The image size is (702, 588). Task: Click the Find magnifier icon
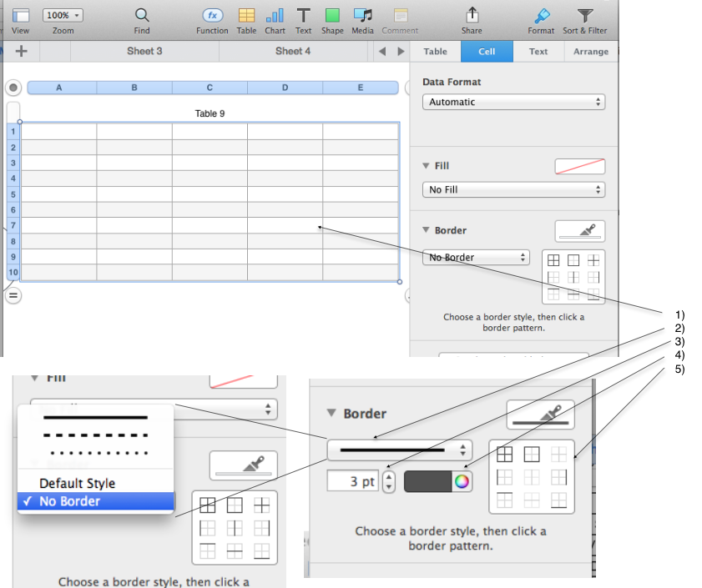coord(142,16)
